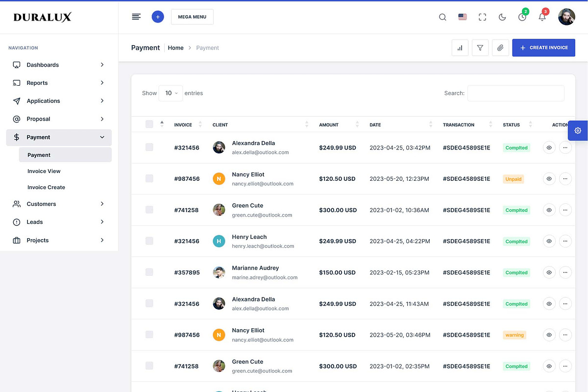View Green Cute 10:36AM invoice via eye icon
The height and width of the screenshot is (392, 588).
click(549, 210)
